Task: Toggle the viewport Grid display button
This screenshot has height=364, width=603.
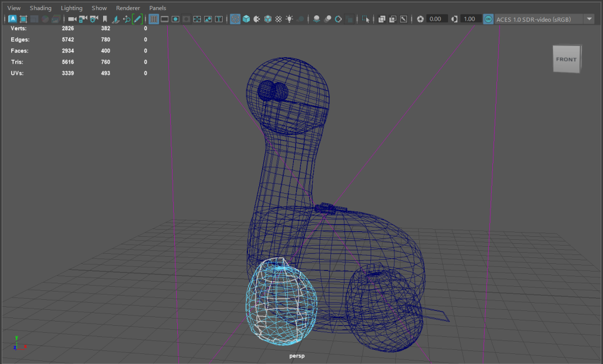Action: pos(154,19)
